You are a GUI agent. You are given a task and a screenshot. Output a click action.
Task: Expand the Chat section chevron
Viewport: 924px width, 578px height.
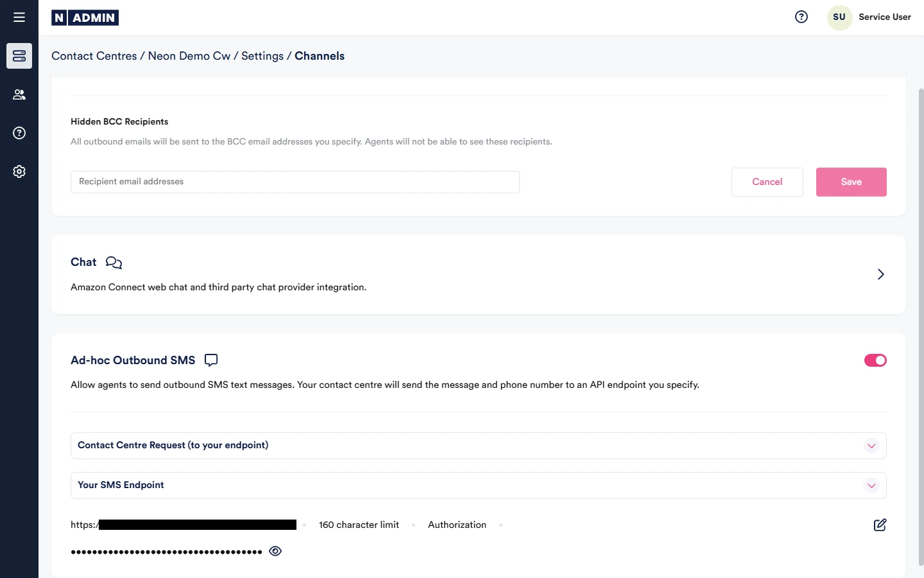(x=880, y=274)
